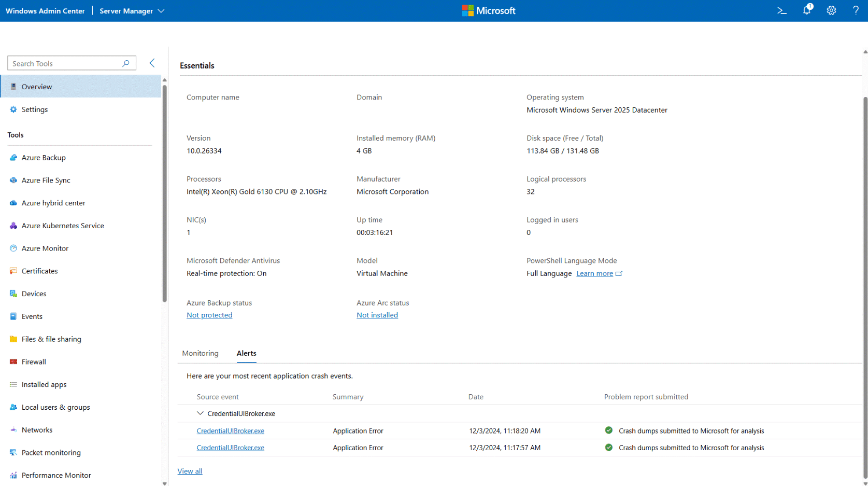Select up time value 00:03:16:21
The width and height of the screenshot is (868, 486).
point(375,232)
